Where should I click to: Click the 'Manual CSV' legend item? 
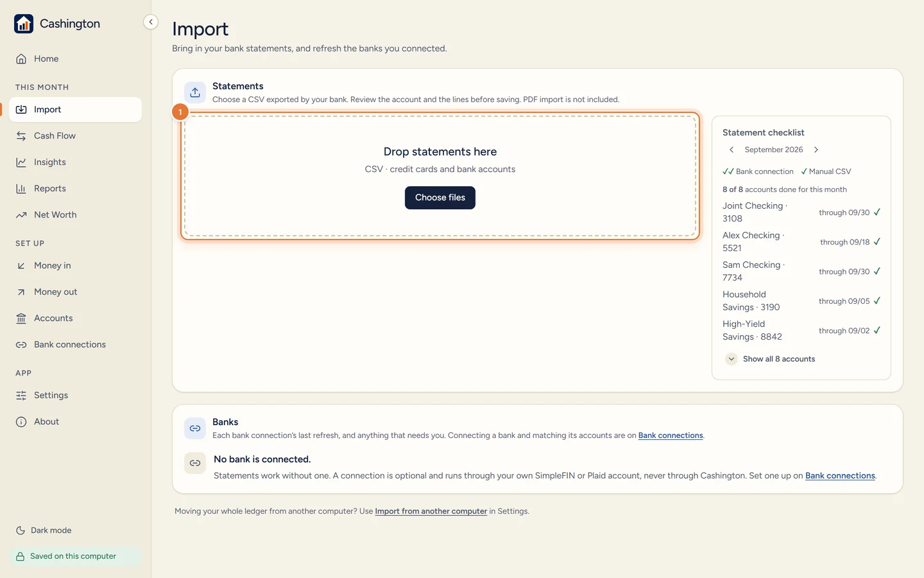point(826,171)
